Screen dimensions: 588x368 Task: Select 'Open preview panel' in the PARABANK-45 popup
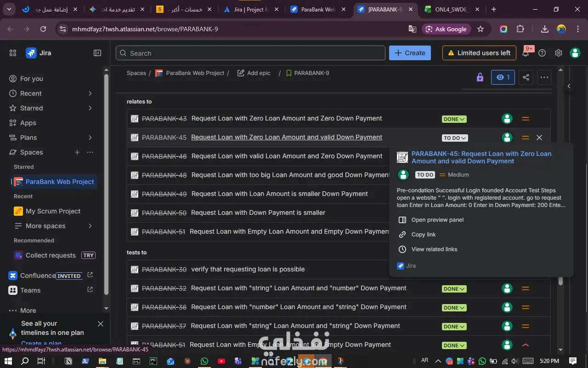point(437,220)
